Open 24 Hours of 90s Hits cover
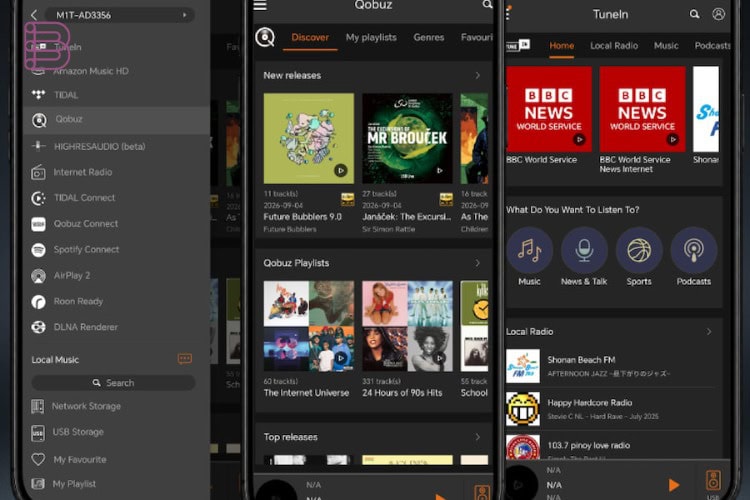This screenshot has height=500, width=750. click(x=407, y=326)
